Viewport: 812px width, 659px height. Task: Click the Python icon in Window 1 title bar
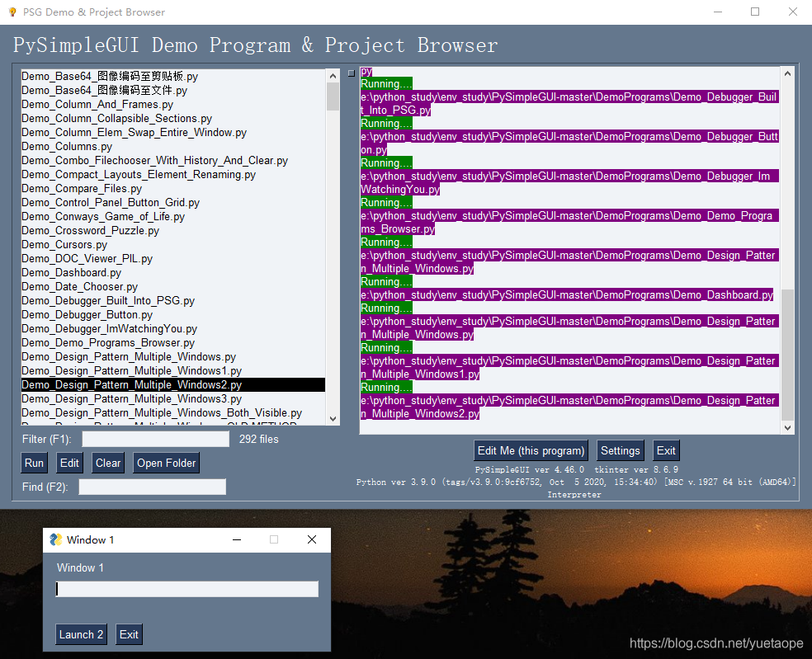pyautogui.click(x=55, y=539)
